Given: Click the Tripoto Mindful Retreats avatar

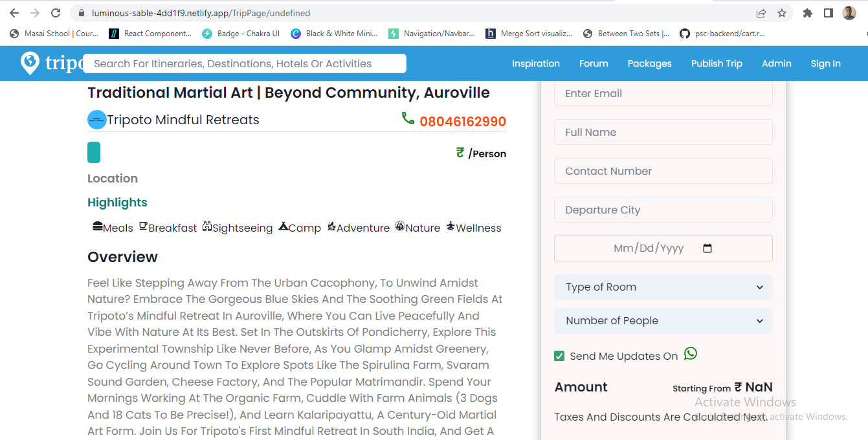Looking at the screenshot, I should coord(97,120).
